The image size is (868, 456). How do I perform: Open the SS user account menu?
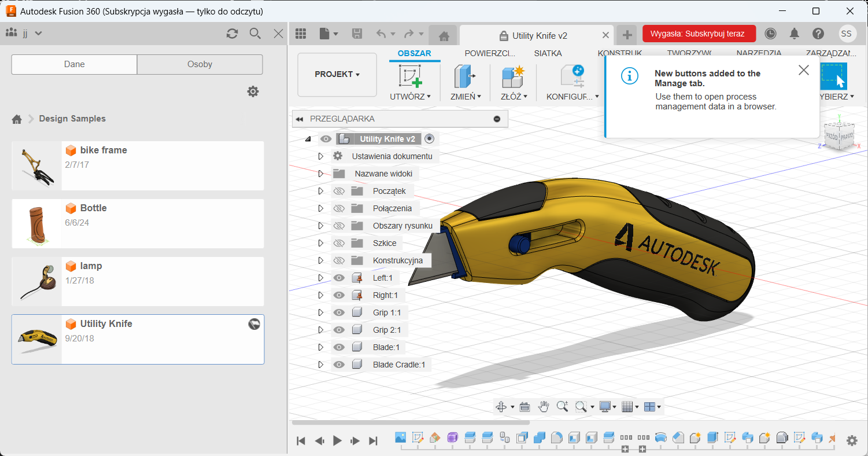[847, 34]
